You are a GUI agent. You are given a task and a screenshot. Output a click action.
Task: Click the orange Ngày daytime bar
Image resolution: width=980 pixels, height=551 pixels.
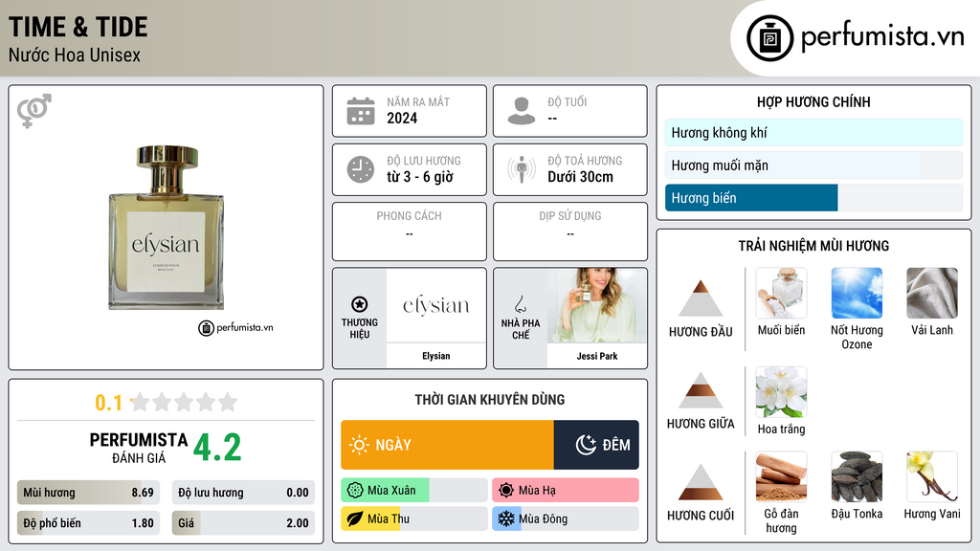click(x=447, y=445)
